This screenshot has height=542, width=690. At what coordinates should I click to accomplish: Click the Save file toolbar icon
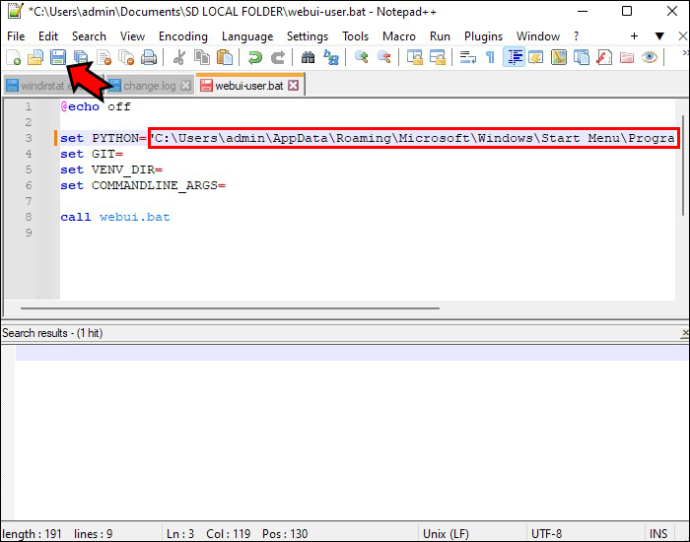coord(58,57)
